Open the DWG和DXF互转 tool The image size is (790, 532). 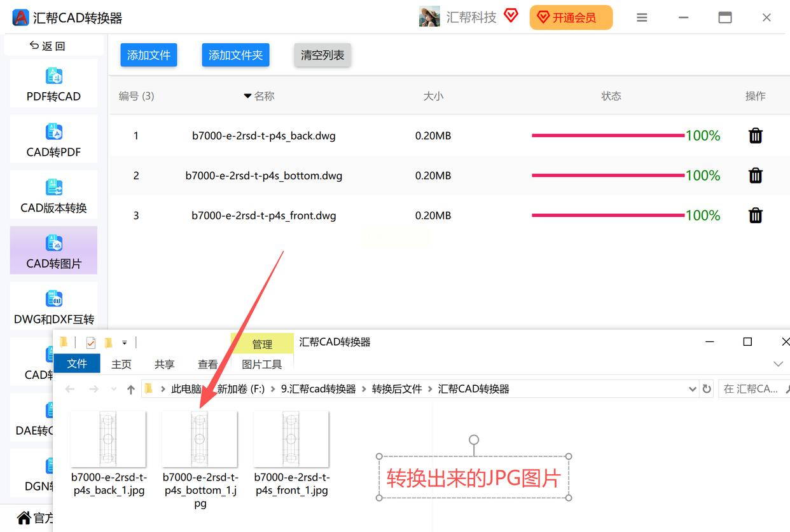click(53, 306)
